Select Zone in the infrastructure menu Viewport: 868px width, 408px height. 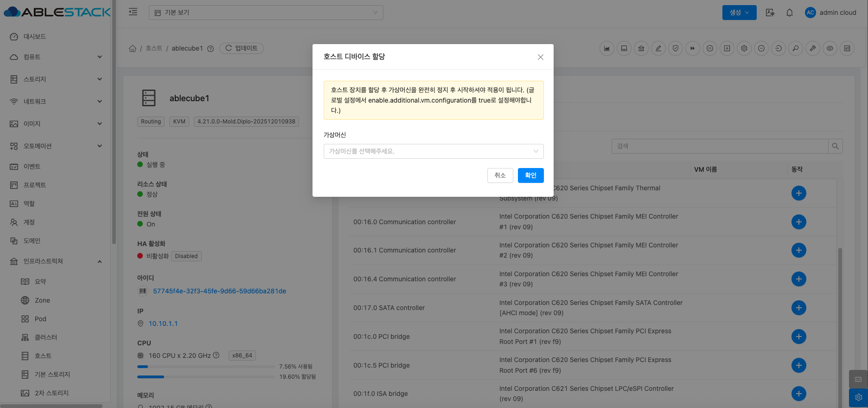coord(42,300)
